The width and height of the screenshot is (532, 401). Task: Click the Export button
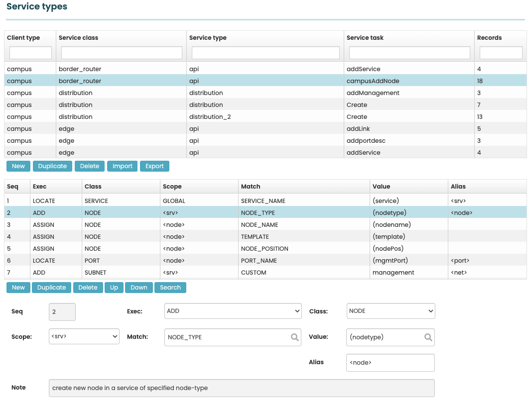(x=154, y=166)
